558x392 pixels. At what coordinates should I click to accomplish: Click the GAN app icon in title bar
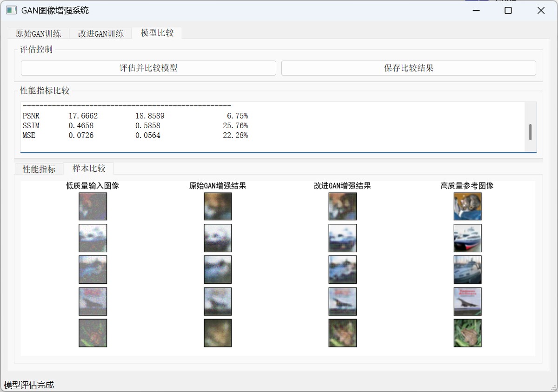click(11, 10)
